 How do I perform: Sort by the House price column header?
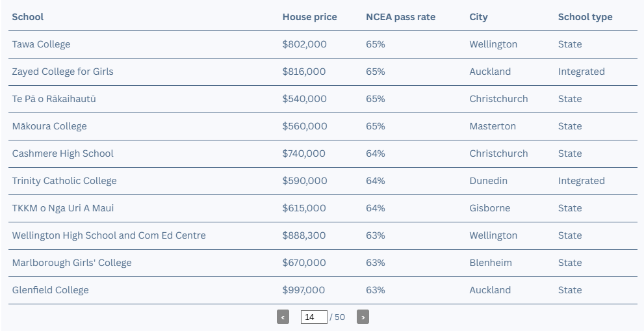click(x=310, y=17)
